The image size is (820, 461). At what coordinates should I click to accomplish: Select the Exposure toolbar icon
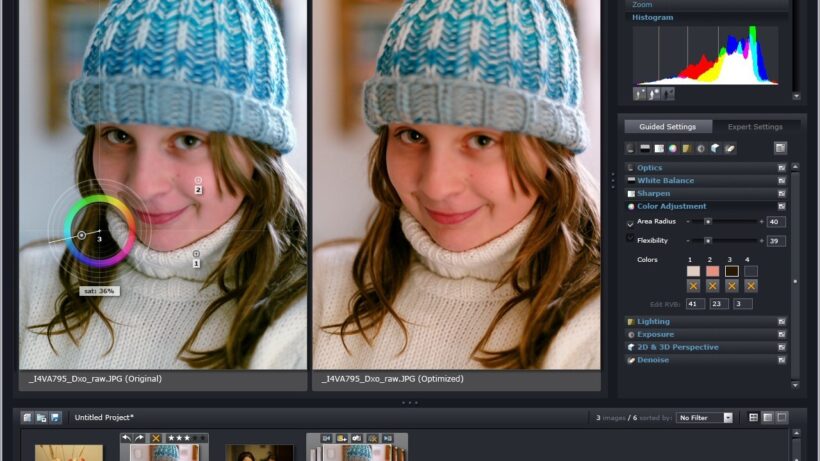click(x=701, y=149)
